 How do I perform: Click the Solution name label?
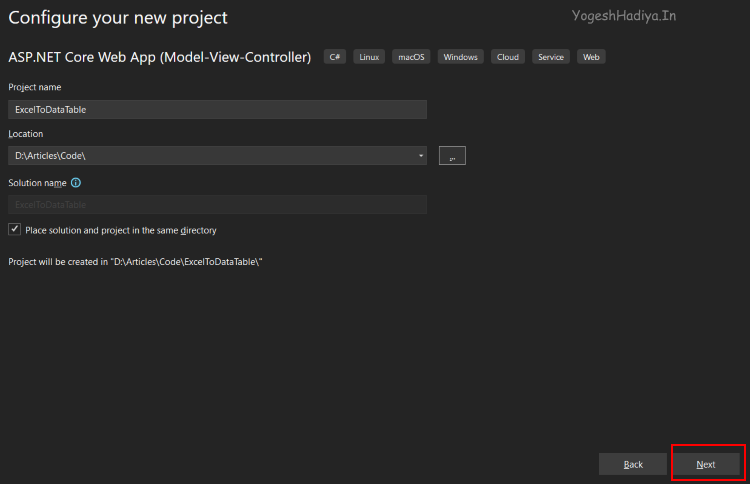click(37, 183)
